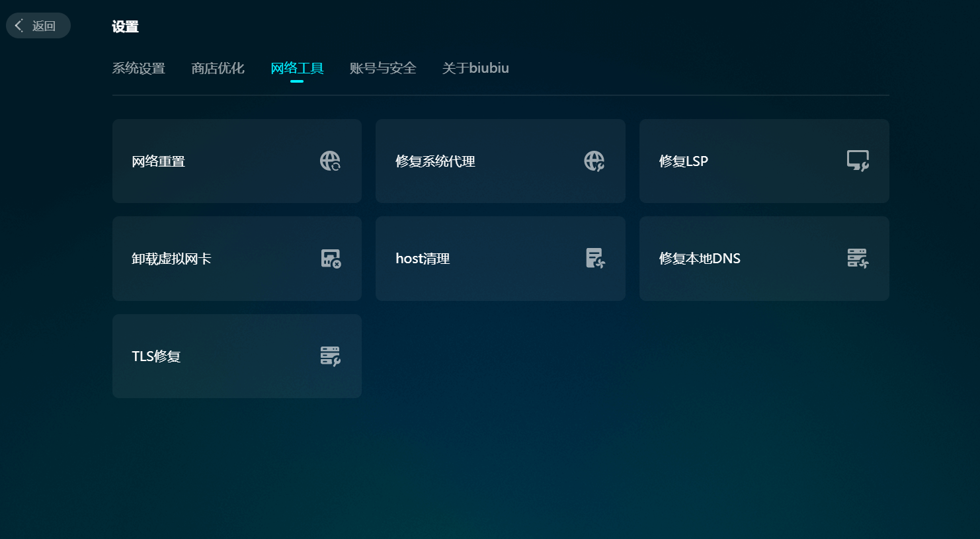Click the monitor wrench icon on 修复LSP
The image size is (980, 539).
pos(858,161)
